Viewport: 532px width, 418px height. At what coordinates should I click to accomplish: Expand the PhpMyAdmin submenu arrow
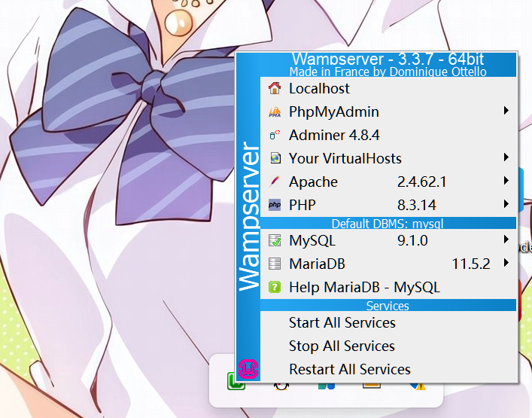click(507, 111)
